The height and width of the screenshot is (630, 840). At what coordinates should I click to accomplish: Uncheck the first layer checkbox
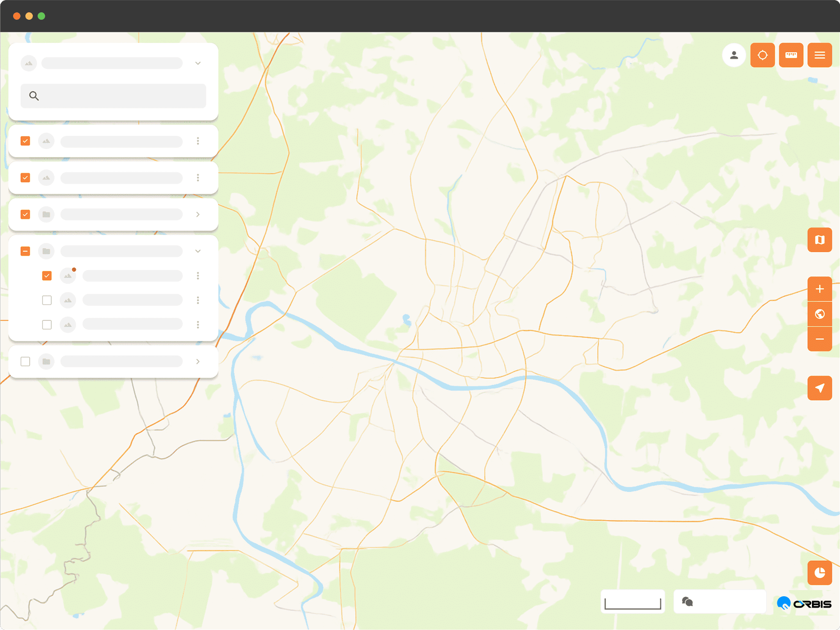(x=25, y=141)
